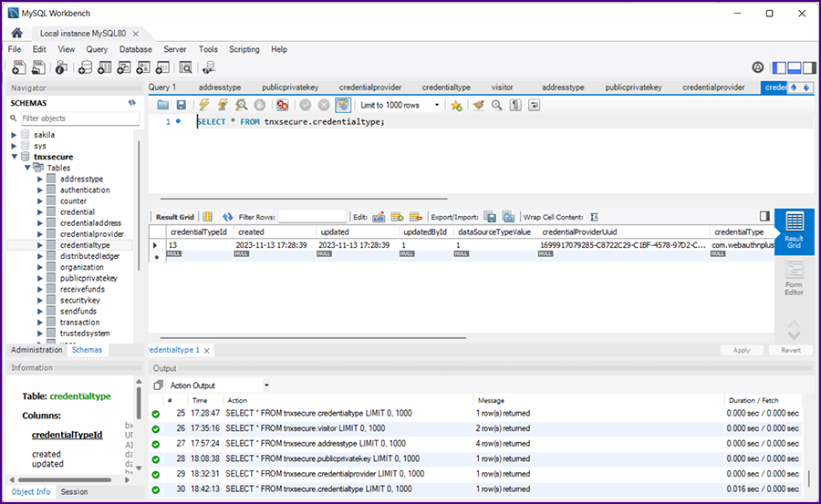Open the Scripting menu
Screen dimensions: 821x504
pos(244,49)
